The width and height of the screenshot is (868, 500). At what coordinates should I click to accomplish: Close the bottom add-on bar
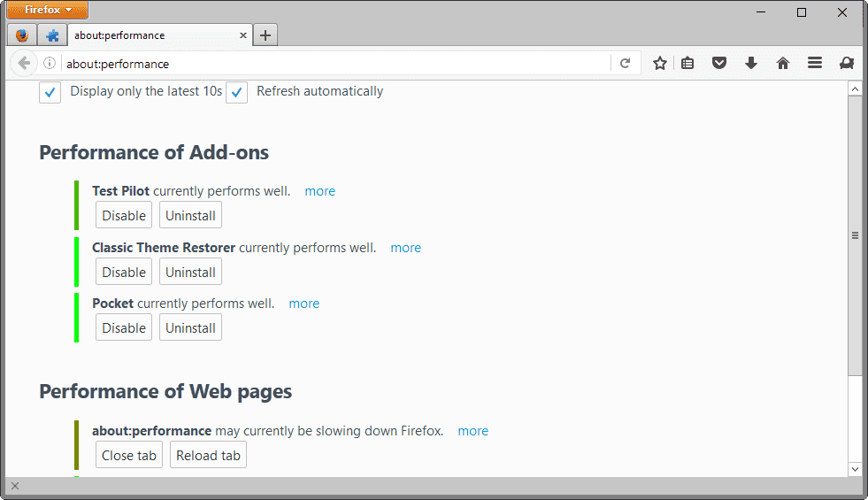15,486
